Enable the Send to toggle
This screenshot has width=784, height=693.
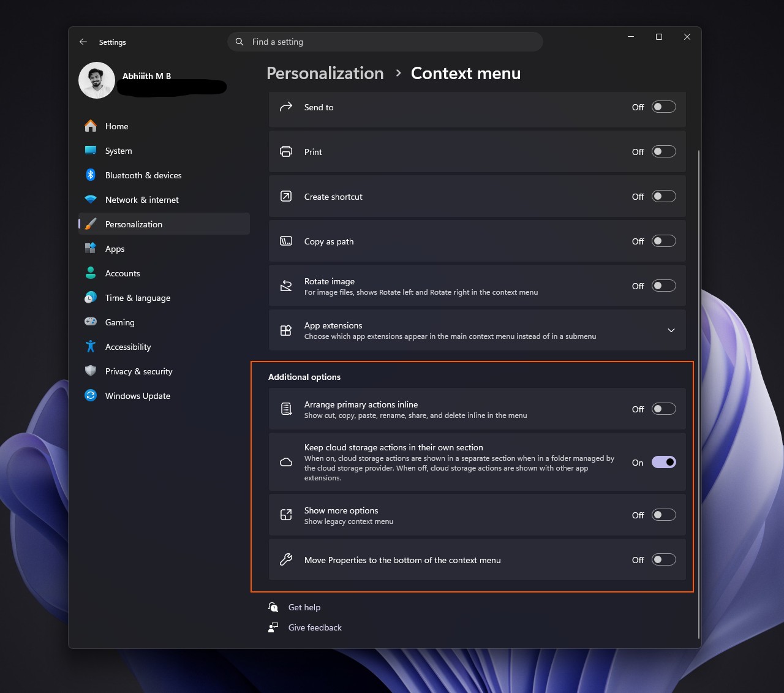pyautogui.click(x=664, y=107)
